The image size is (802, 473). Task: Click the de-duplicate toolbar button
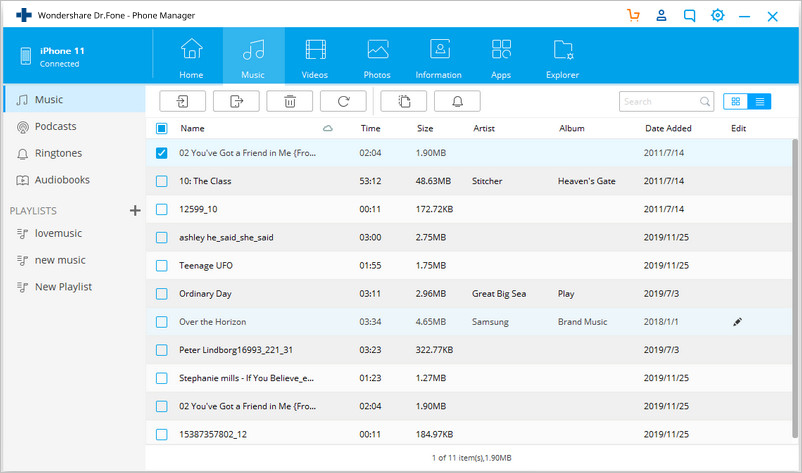click(404, 101)
